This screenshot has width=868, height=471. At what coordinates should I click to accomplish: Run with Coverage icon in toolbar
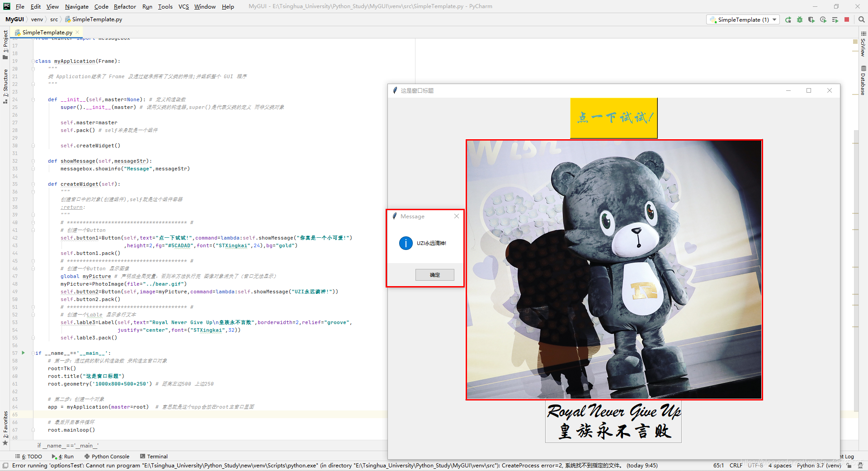tap(811, 20)
